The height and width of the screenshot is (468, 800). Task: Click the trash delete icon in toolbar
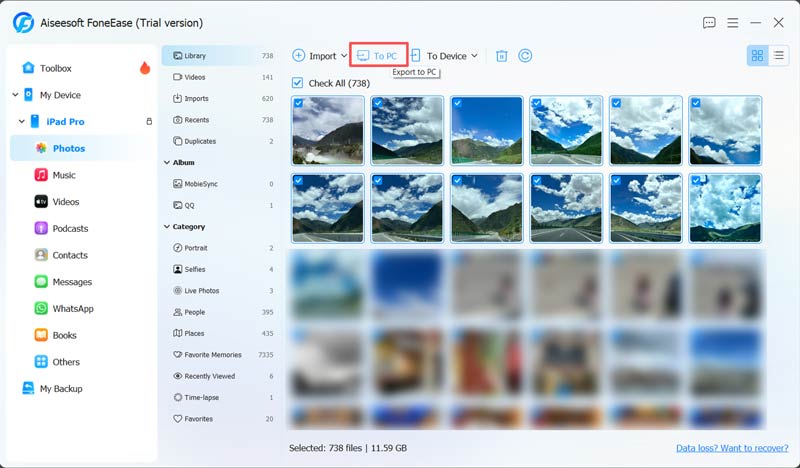(x=502, y=56)
